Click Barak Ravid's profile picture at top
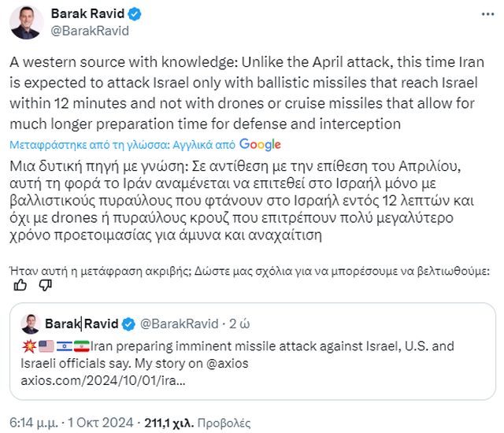Screen dimensions: 504x433 (26, 22)
